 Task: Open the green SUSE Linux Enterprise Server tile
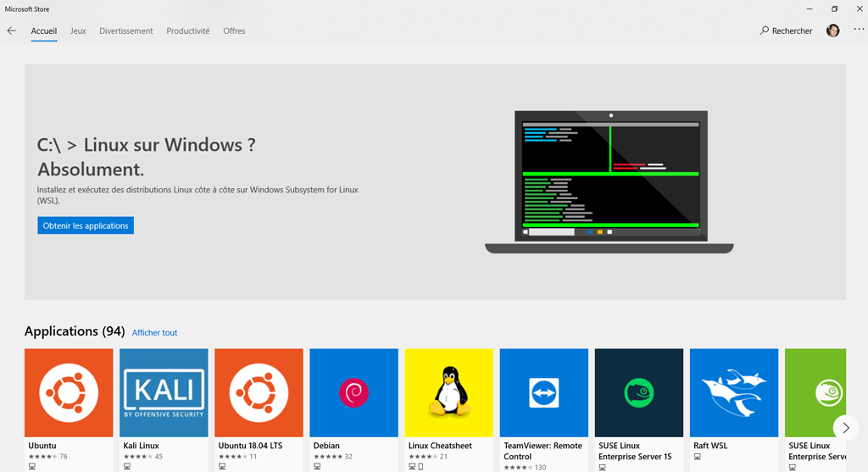815,393
